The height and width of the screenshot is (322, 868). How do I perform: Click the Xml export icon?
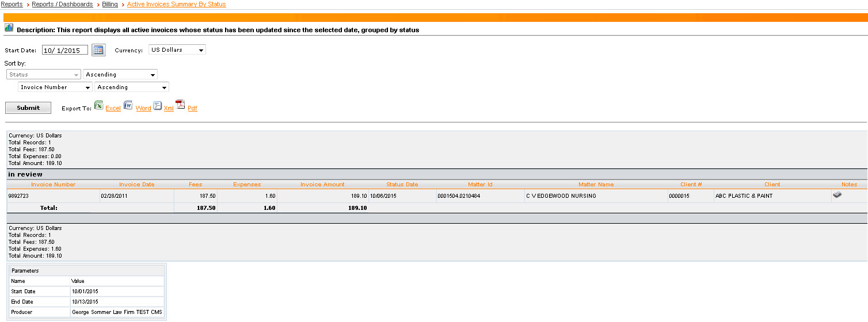click(x=157, y=106)
